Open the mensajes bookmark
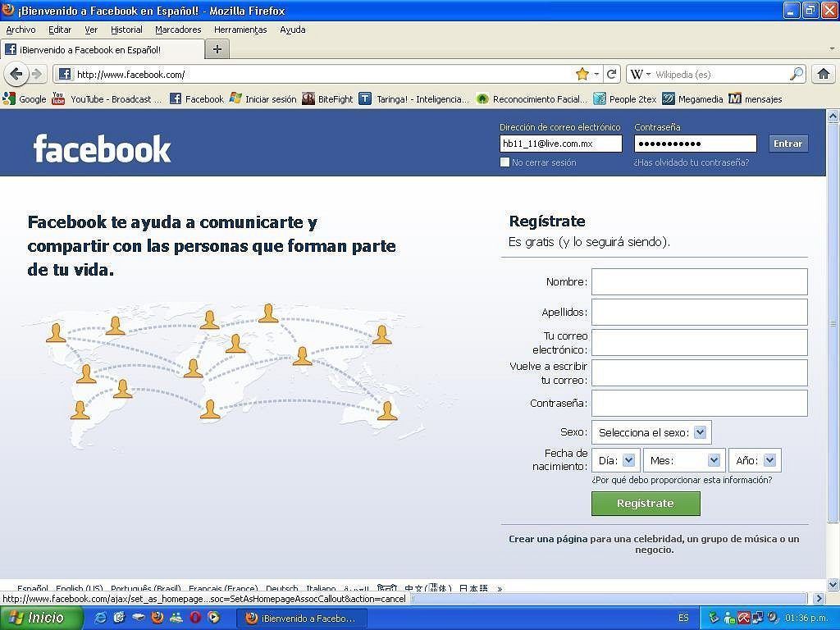The image size is (840, 630). coord(756,98)
